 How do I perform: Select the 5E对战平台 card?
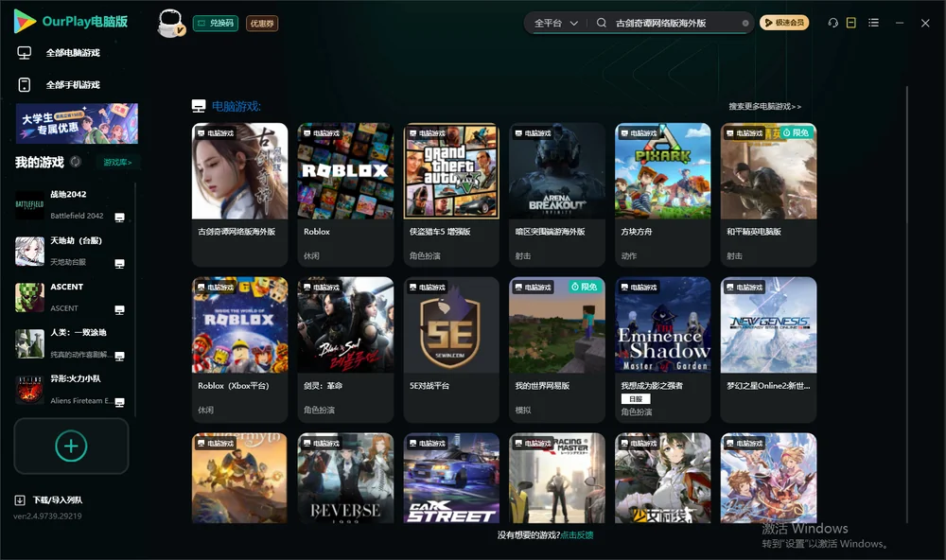(x=451, y=349)
